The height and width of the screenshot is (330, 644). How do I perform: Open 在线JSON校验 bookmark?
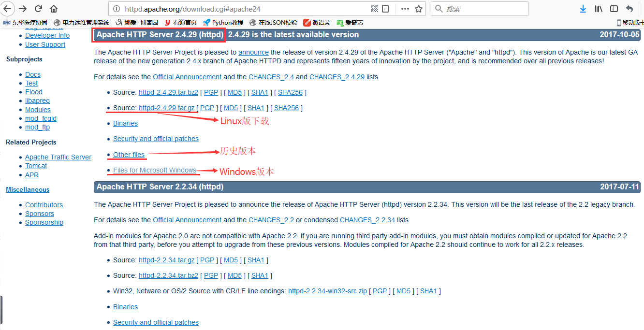coord(274,22)
